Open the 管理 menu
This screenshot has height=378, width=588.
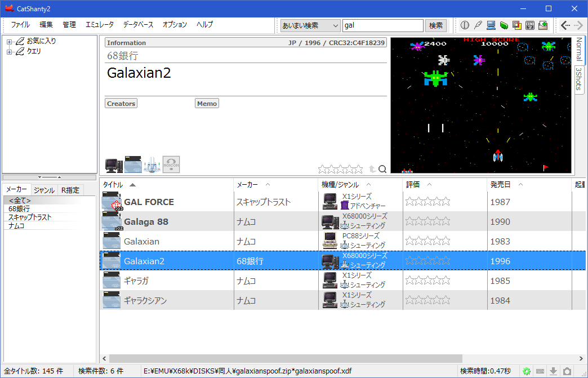coord(69,25)
